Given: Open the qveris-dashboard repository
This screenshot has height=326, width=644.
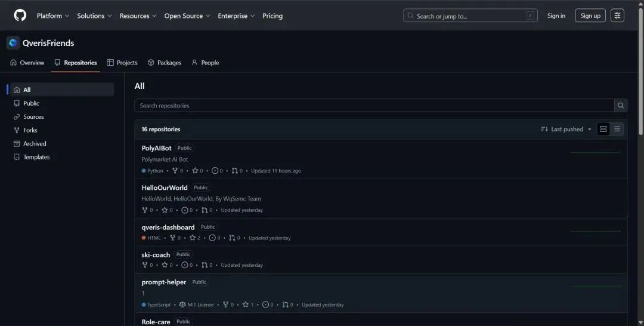Looking at the screenshot, I should coord(168,227).
